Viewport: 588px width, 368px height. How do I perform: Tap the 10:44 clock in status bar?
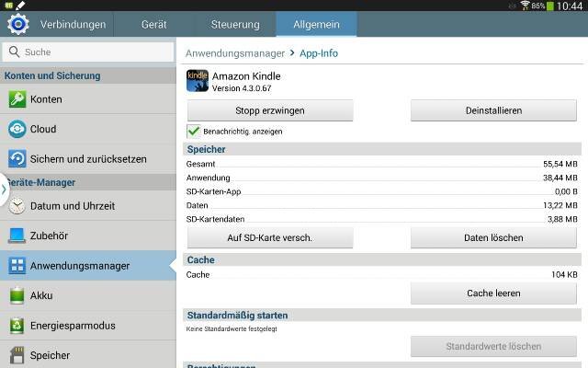coord(570,6)
